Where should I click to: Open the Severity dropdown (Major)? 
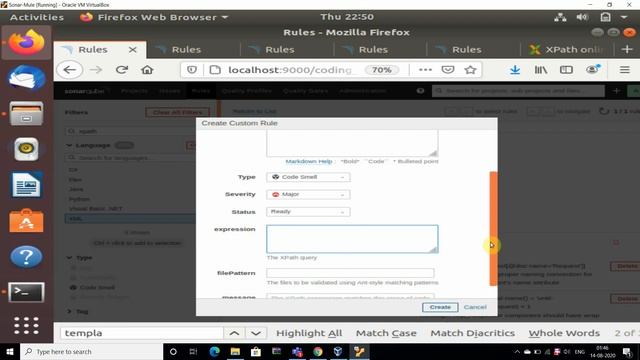[308, 194]
